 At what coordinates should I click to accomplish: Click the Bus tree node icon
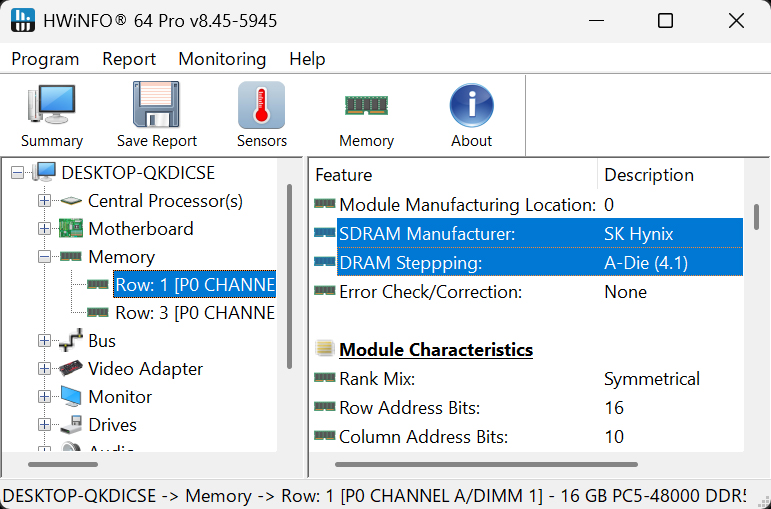point(71,340)
